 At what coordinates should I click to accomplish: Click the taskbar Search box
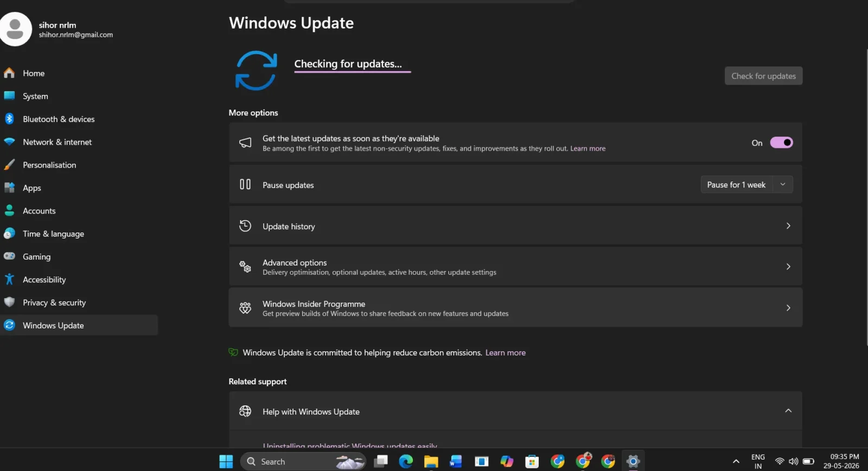pyautogui.click(x=303, y=461)
